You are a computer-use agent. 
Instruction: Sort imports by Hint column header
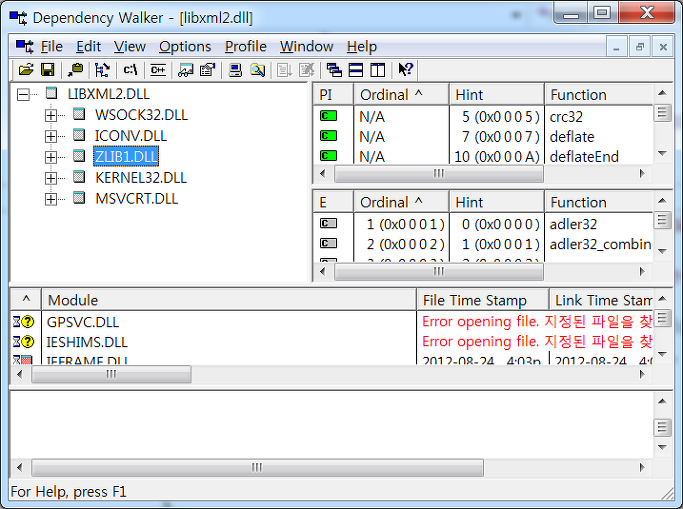[497, 94]
